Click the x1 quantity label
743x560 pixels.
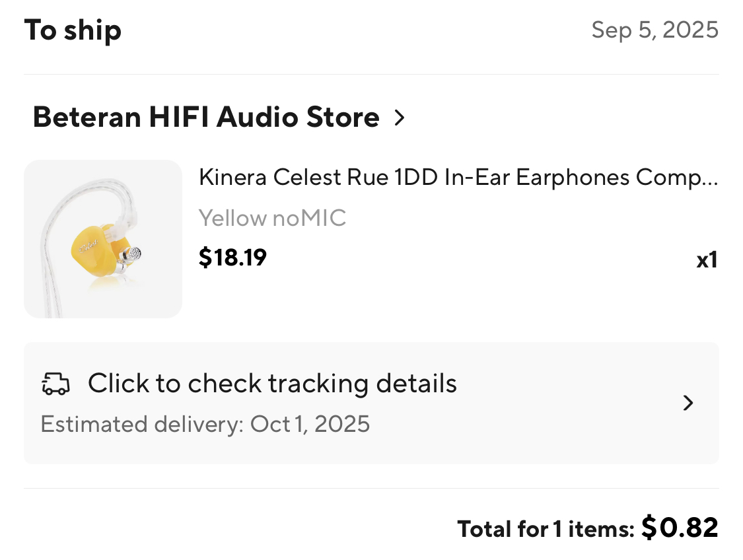click(x=707, y=260)
